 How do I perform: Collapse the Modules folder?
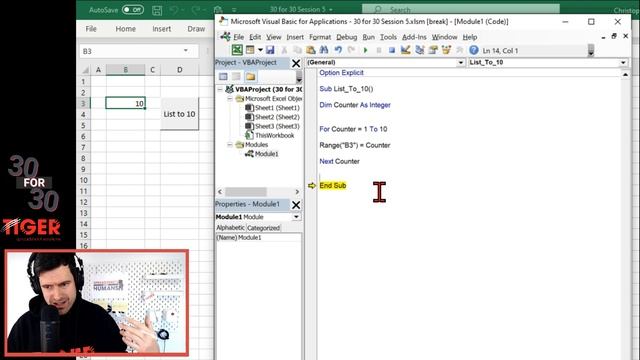[x=230, y=144]
